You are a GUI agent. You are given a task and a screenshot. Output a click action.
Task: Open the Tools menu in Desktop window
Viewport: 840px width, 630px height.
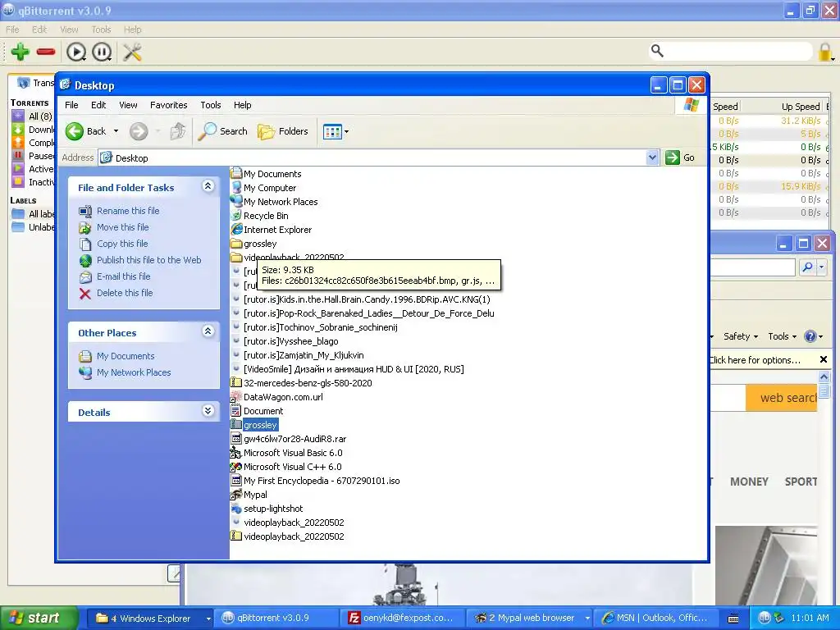[211, 105]
